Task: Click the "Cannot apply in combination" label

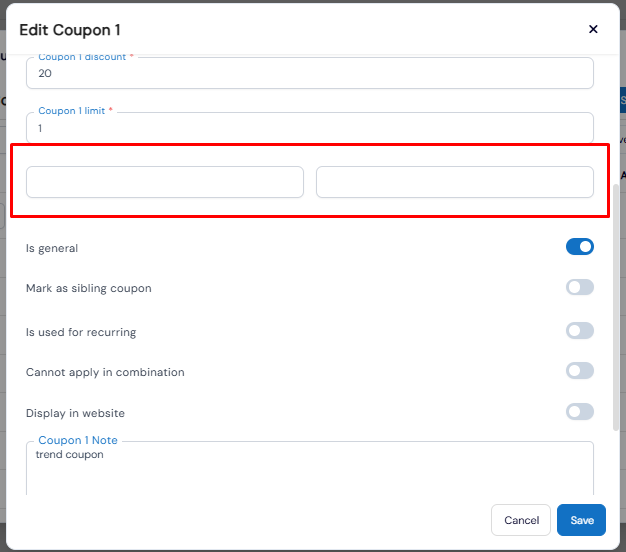Action: 105,372
